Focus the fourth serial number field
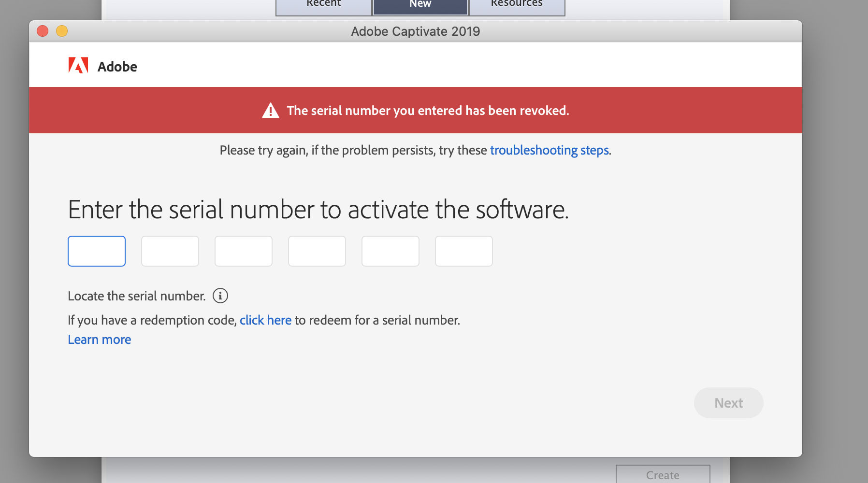The width and height of the screenshot is (868, 483). [x=317, y=251]
